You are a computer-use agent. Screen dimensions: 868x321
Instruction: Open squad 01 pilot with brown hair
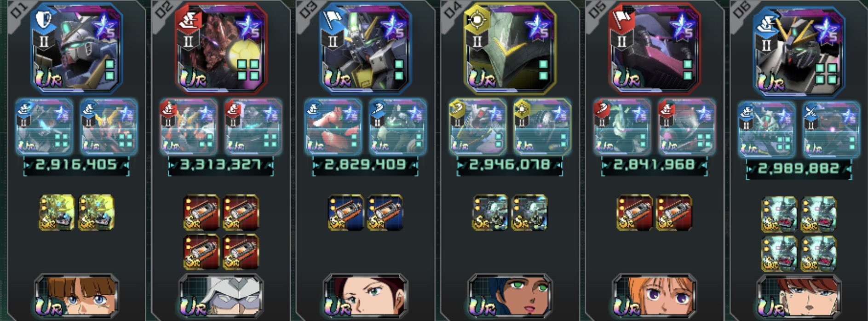point(77,296)
